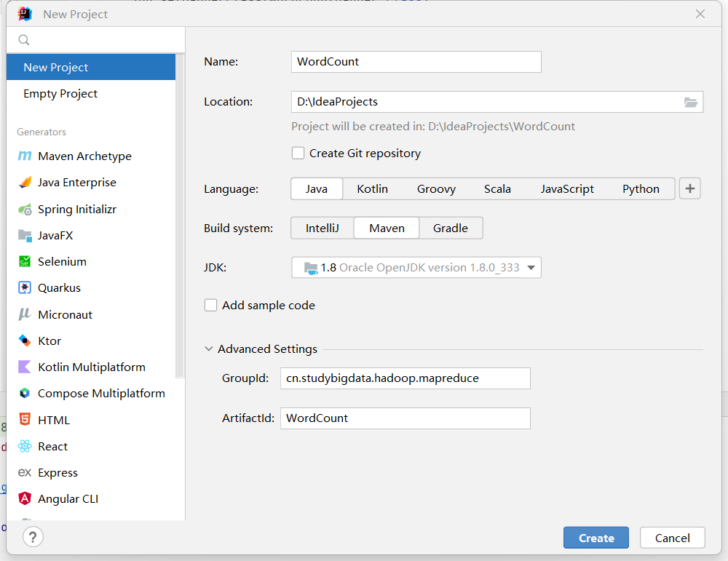Set build system to IntelliJ
728x561 pixels.
pyautogui.click(x=323, y=228)
